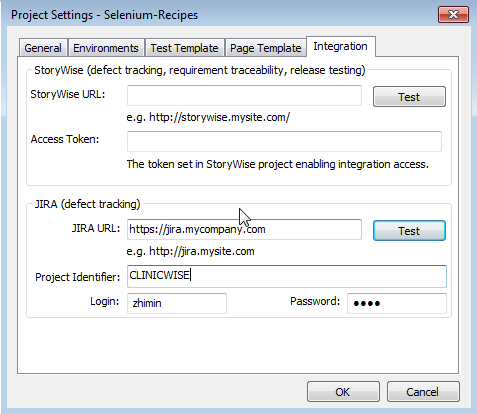This screenshot has width=477, height=414.
Task: Focus the StoryWise URL input field
Action: (x=244, y=95)
